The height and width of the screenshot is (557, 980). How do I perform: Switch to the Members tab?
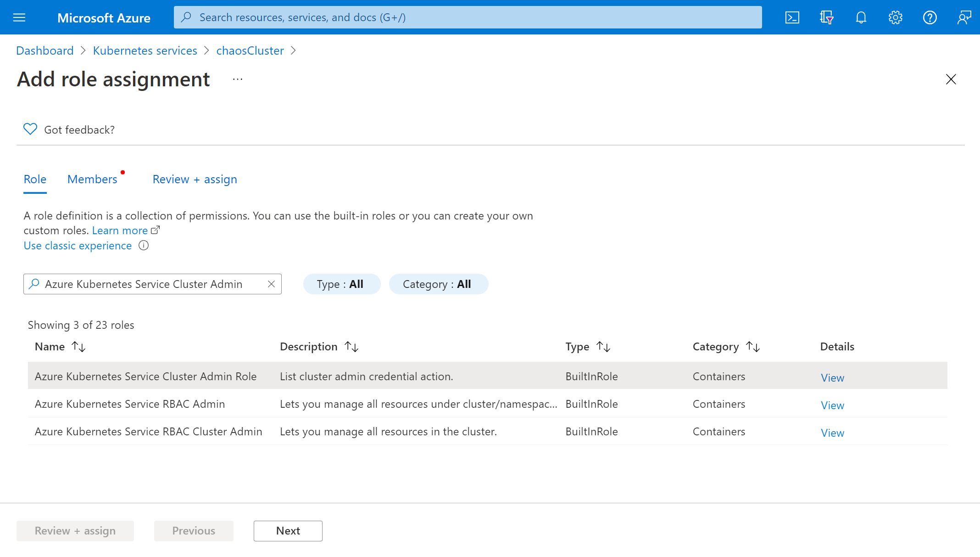tap(92, 179)
